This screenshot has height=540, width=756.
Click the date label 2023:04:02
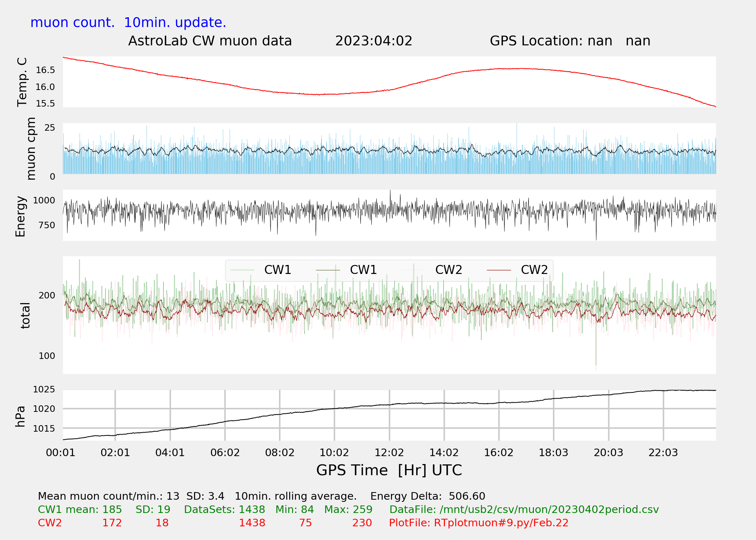tap(374, 41)
